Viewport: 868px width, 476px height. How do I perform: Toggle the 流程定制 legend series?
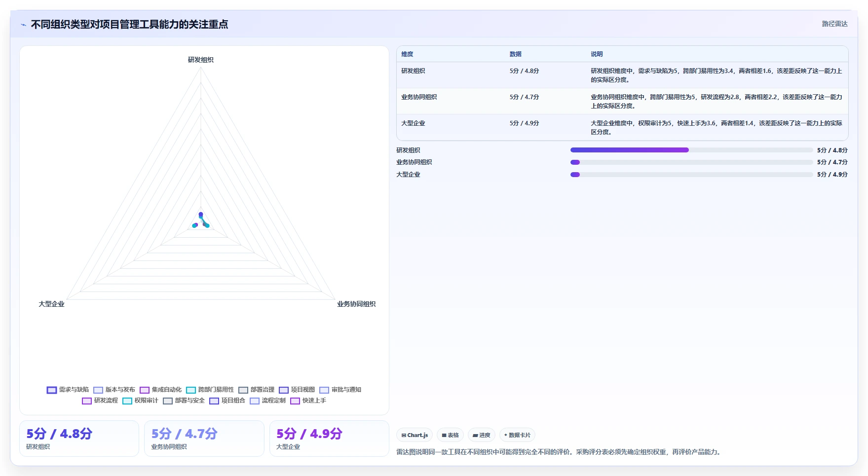pyautogui.click(x=267, y=401)
